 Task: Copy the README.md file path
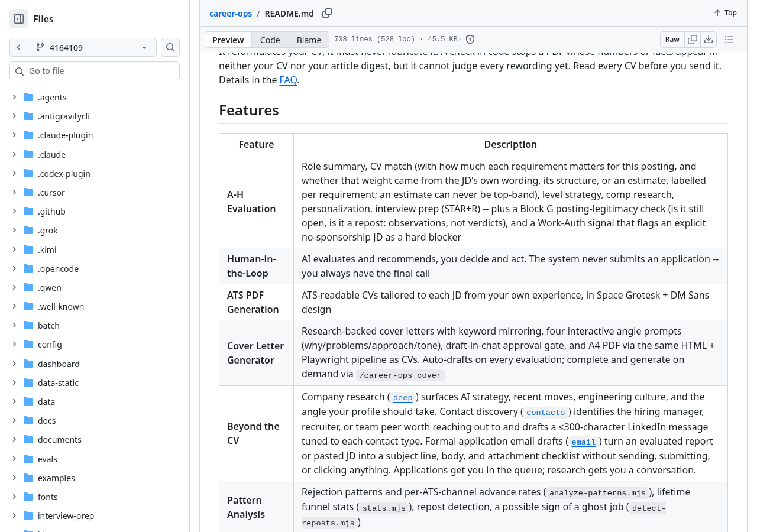click(x=327, y=13)
